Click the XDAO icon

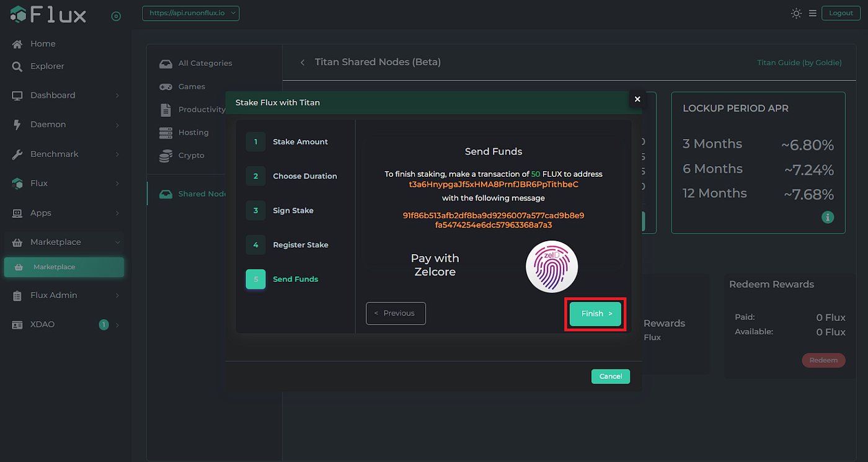[17, 325]
